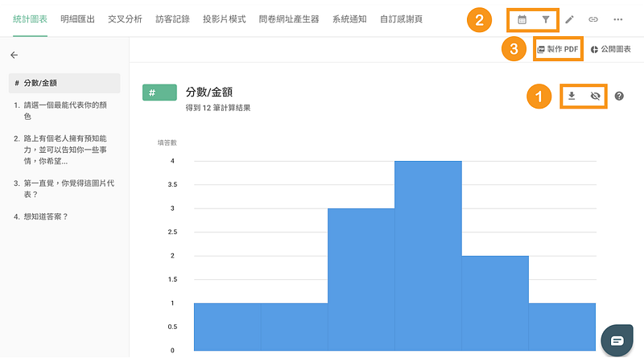
Task: Click the 分數/金額 chart title
Action: (209, 92)
